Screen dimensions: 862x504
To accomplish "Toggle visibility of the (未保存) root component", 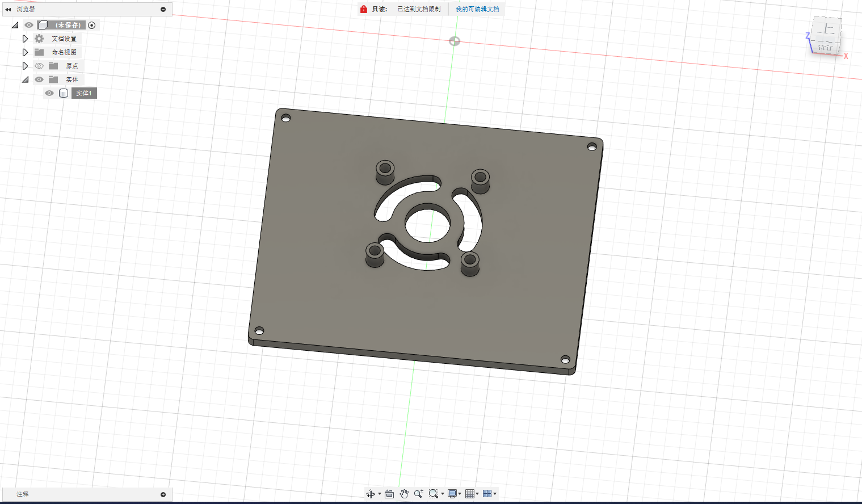I will point(29,25).
